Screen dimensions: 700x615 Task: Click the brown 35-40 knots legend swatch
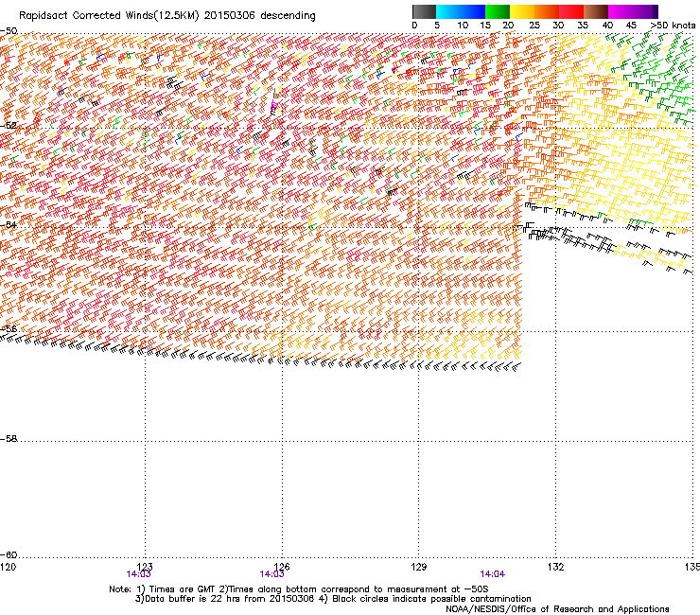tap(596, 11)
